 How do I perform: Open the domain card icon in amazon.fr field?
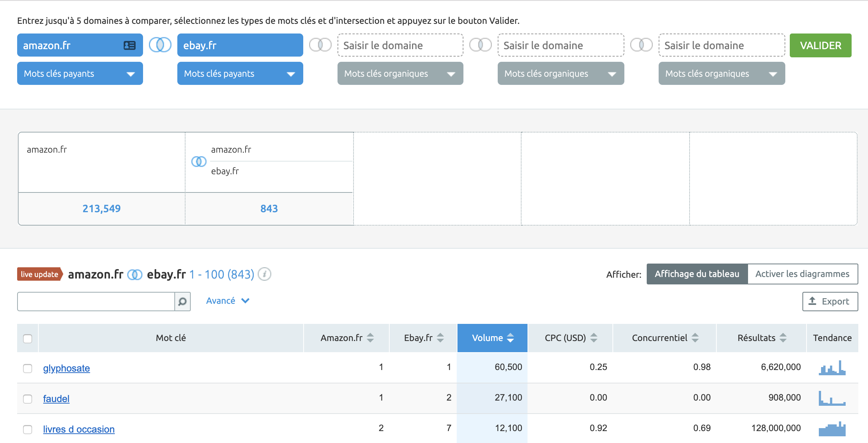[x=129, y=45]
